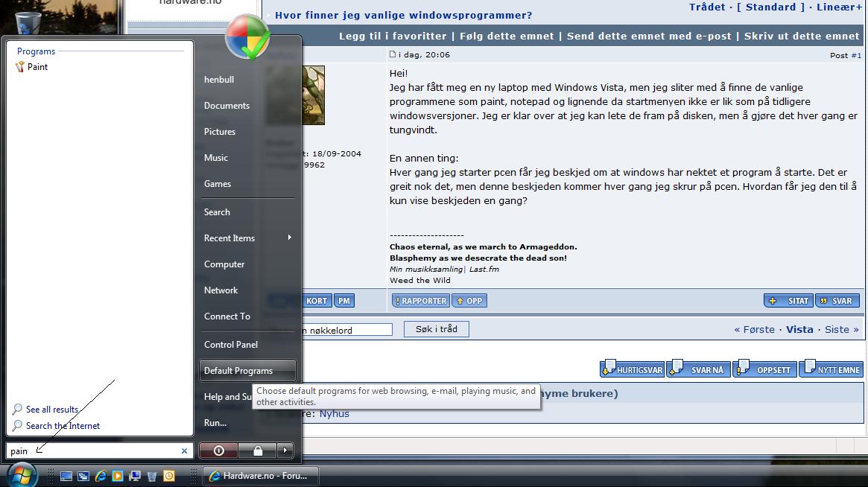Click the SVAR NÅ button
The height and width of the screenshot is (487, 868).
click(698, 369)
